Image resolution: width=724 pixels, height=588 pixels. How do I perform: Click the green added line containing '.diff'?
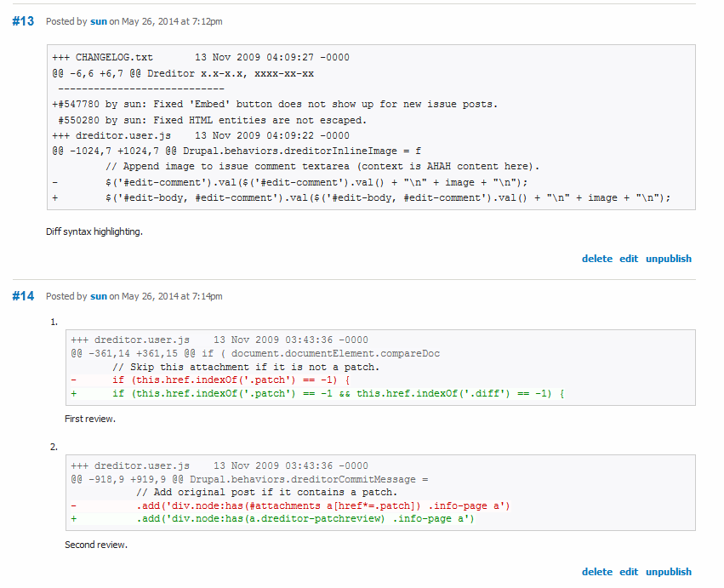[317, 393]
